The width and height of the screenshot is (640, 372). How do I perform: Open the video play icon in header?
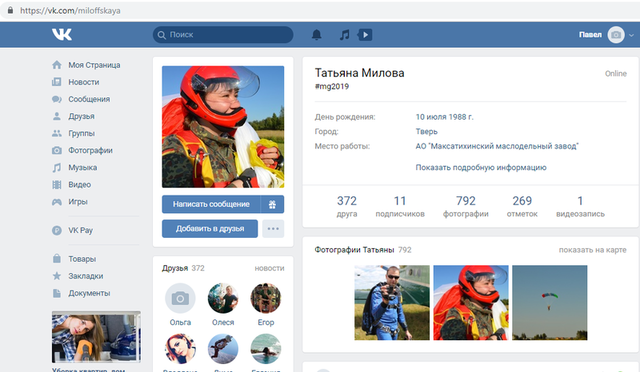(x=365, y=35)
